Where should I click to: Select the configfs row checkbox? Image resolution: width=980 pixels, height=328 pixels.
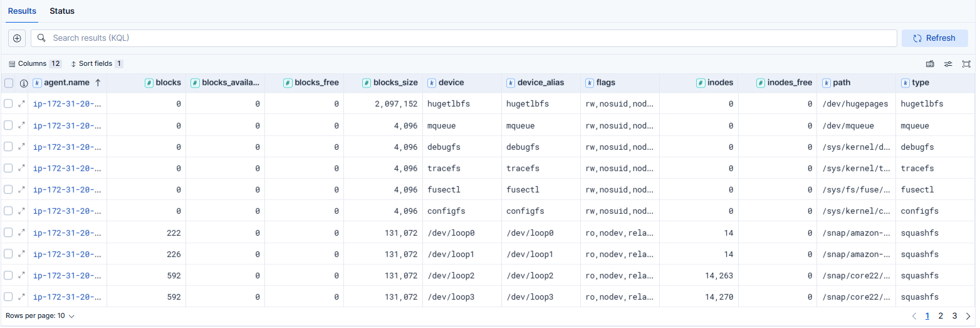[x=9, y=211]
